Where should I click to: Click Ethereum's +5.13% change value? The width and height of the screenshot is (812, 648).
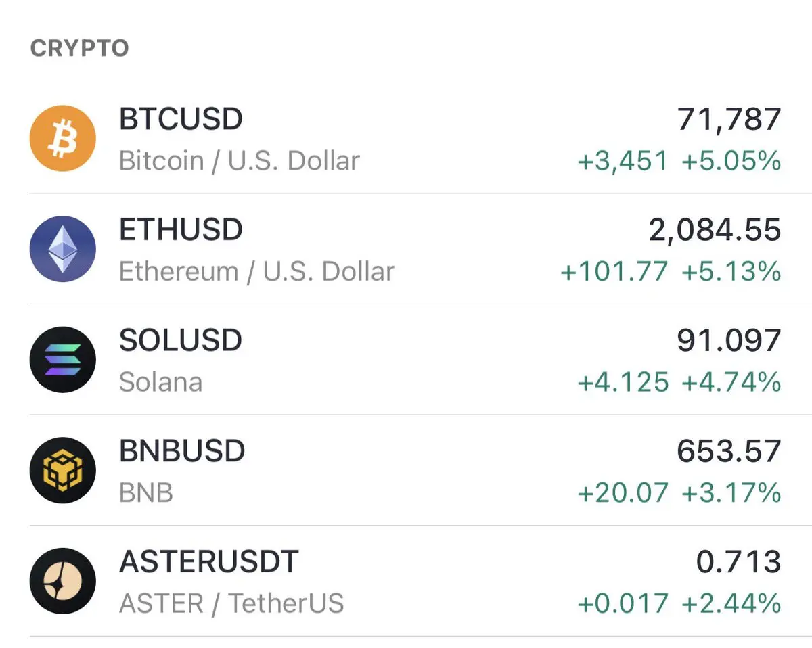731,272
